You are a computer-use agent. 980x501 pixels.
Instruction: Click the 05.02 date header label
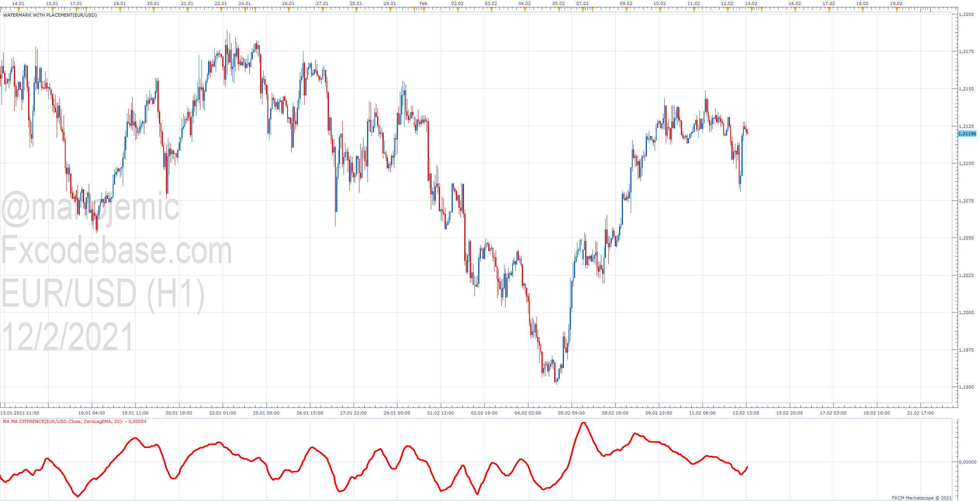click(x=559, y=3)
